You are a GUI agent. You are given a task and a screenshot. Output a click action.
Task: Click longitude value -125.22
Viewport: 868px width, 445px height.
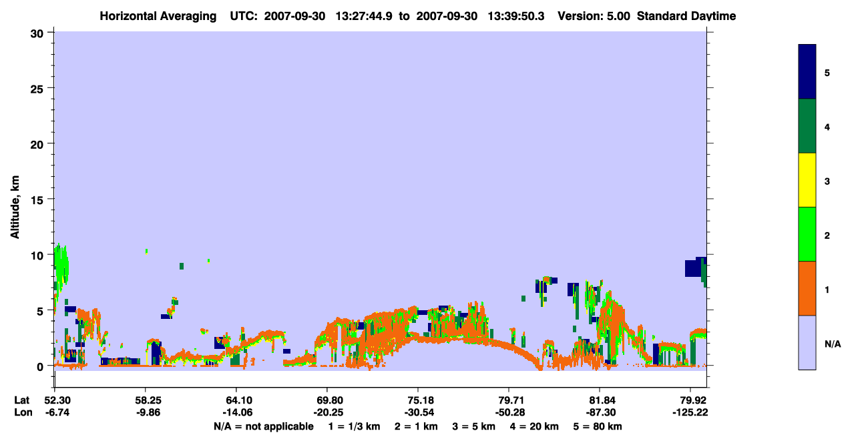click(x=691, y=412)
